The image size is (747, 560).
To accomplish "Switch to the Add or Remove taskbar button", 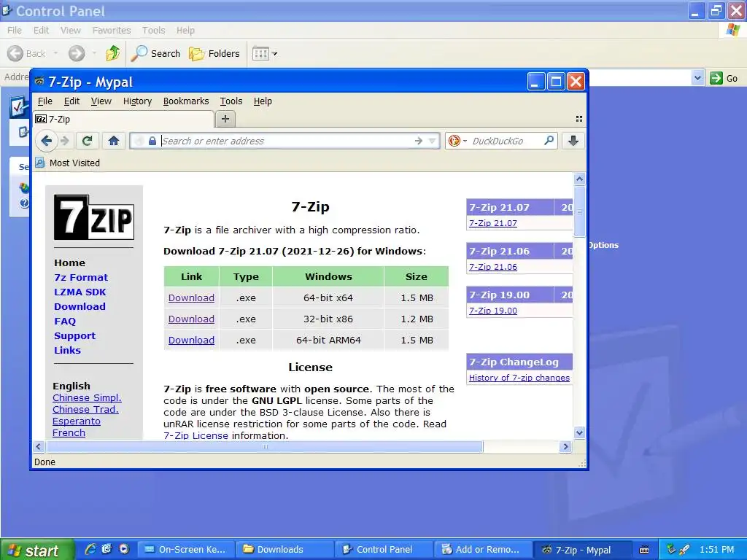I will coord(481,550).
